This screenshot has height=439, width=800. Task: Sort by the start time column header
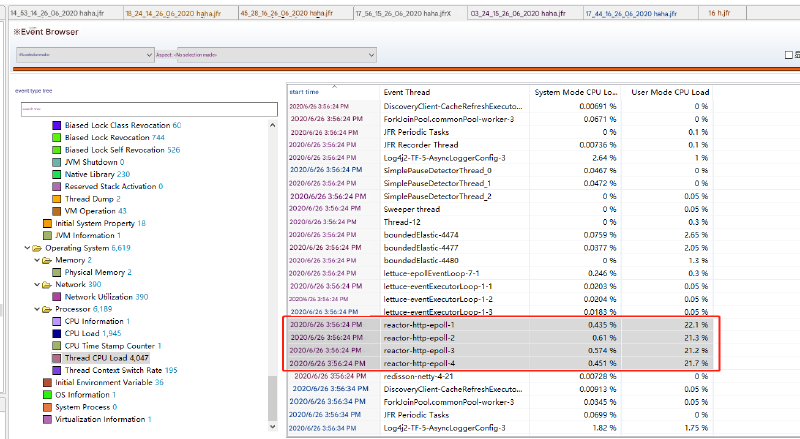coord(305,91)
